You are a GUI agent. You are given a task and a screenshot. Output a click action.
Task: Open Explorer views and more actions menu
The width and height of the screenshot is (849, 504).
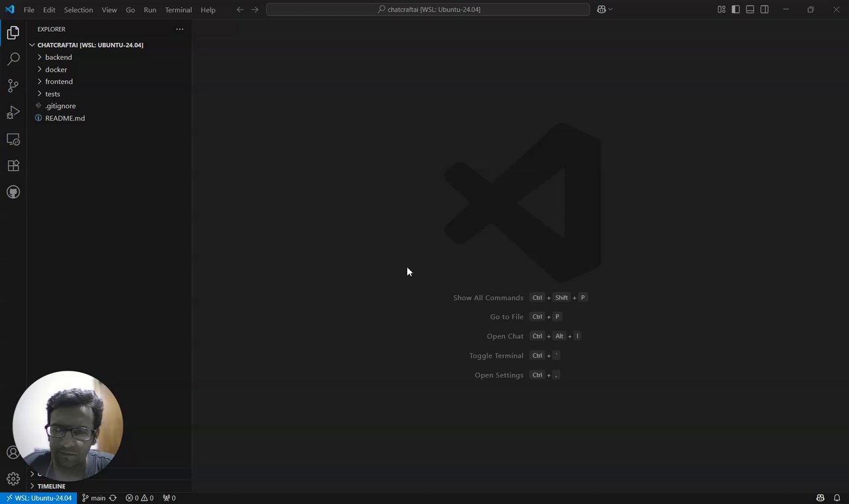point(179,29)
